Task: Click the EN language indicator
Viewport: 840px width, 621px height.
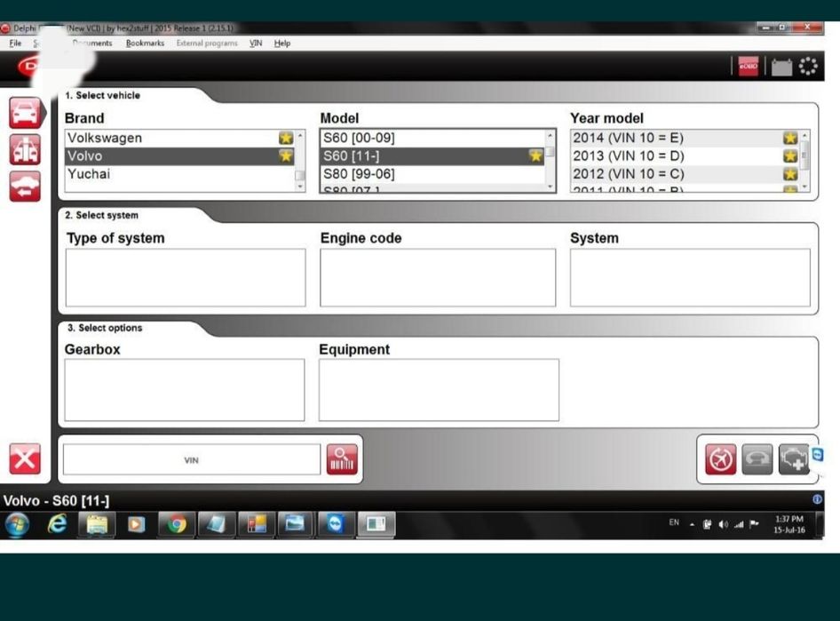Action: click(674, 522)
